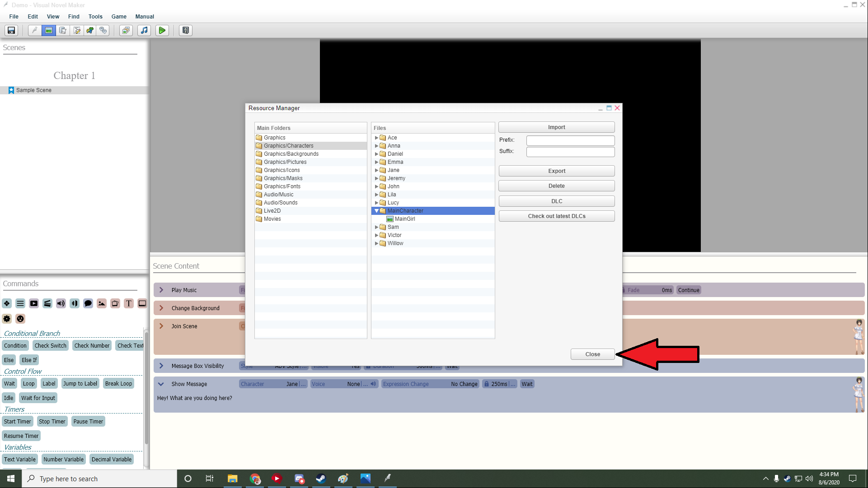Expand the Jane folder in Files
Viewport: 868px width, 488px height.
pyautogui.click(x=376, y=170)
